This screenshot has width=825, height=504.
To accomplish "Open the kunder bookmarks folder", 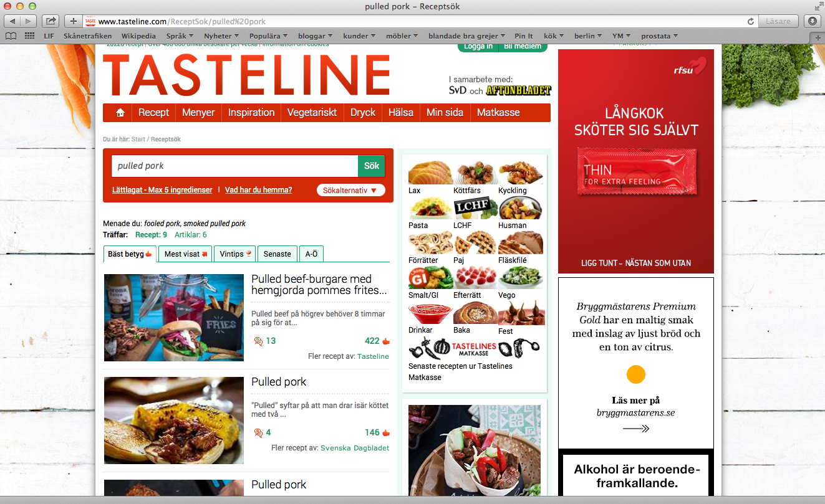I will [359, 36].
